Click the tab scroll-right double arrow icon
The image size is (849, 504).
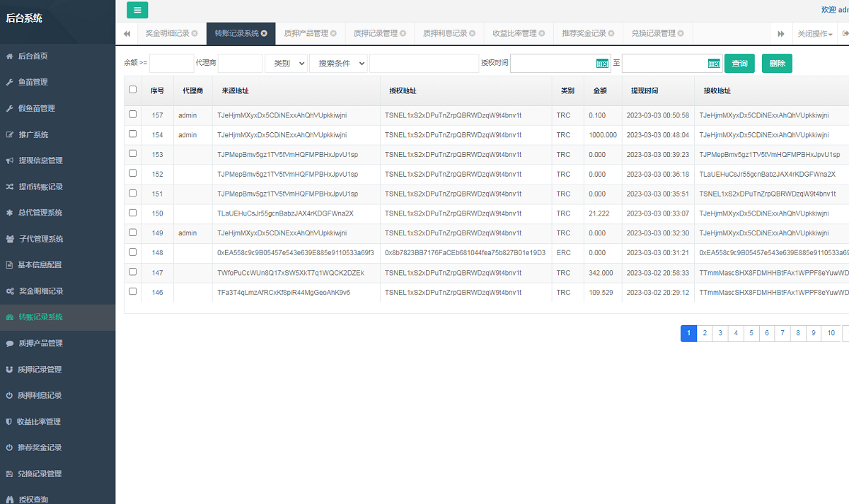[x=781, y=33]
